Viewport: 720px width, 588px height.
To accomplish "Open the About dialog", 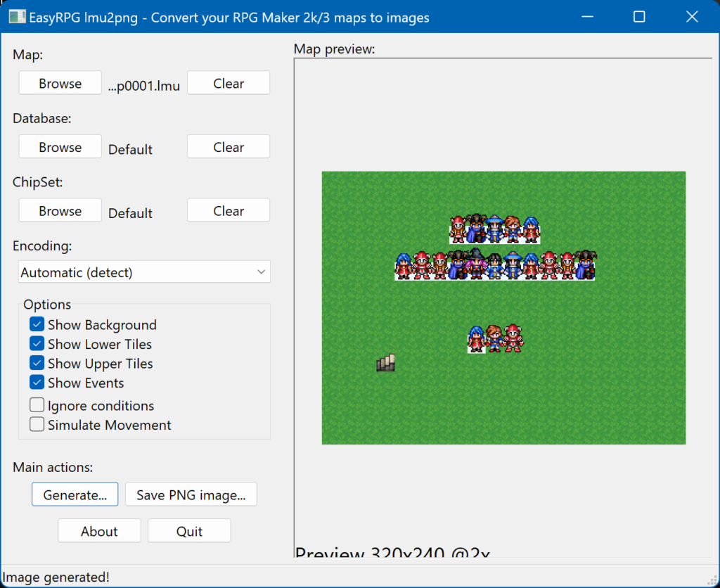I will 99,530.
